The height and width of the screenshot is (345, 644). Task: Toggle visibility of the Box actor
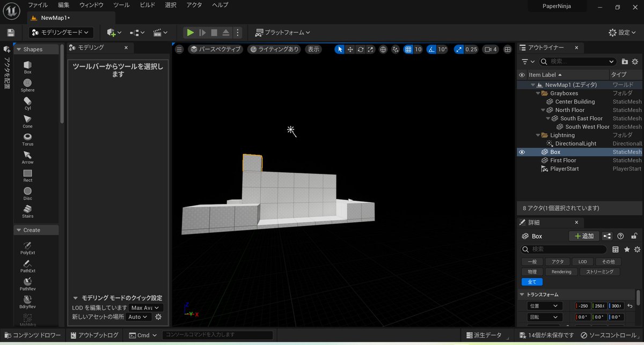click(522, 152)
